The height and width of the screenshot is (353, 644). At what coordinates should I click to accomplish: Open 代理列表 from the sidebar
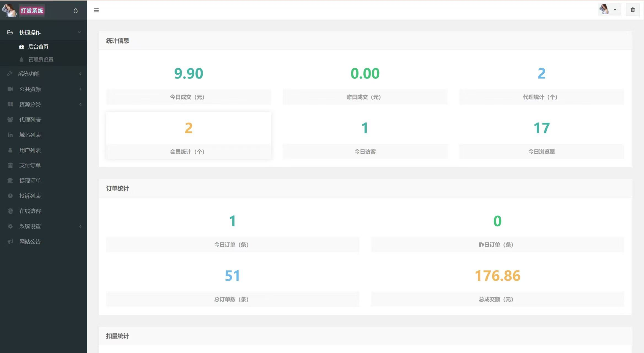click(x=30, y=119)
